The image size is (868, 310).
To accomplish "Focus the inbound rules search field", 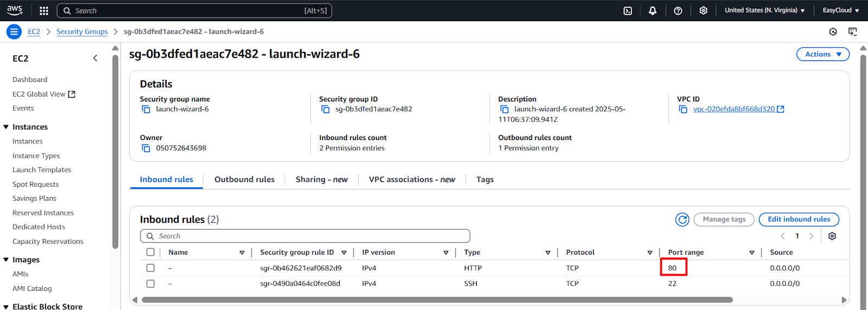I will pyautogui.click(x=305, y=236).
